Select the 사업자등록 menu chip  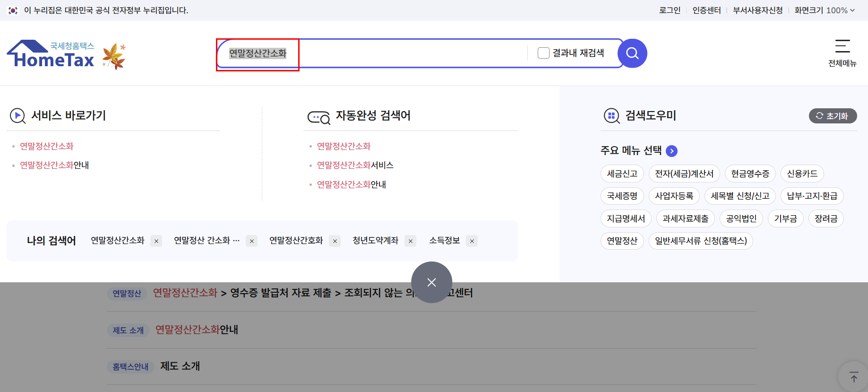coord(674,196)
